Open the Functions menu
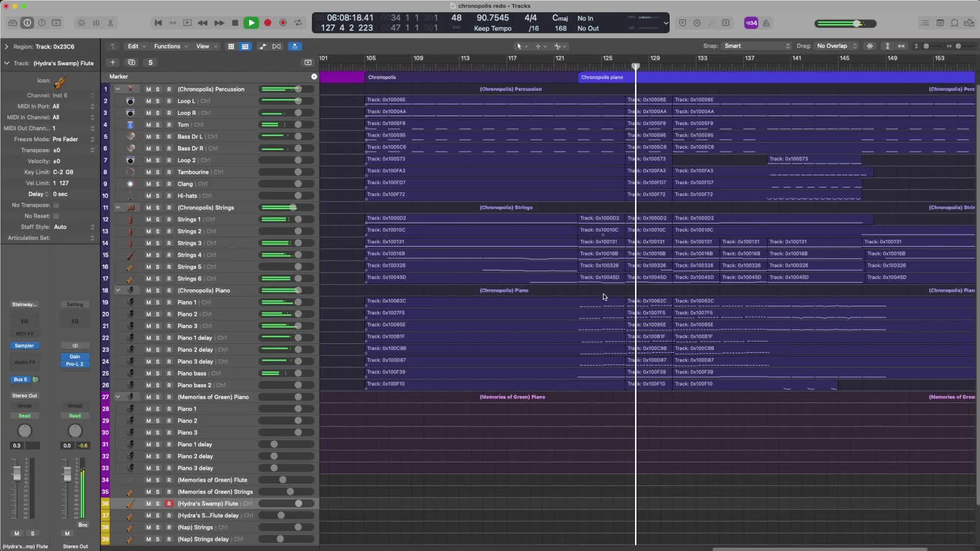The width and height of the screenshot is (980, 551). 170,46
